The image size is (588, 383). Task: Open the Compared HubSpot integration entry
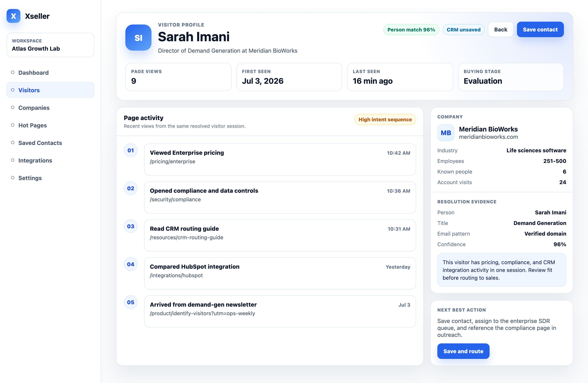[x=280, y=273]
